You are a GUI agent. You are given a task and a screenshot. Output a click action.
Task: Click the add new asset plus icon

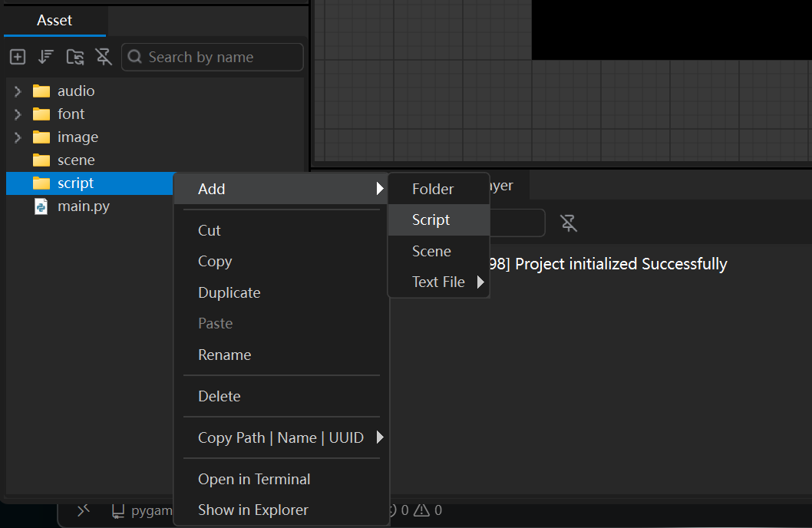pos(18,57)
